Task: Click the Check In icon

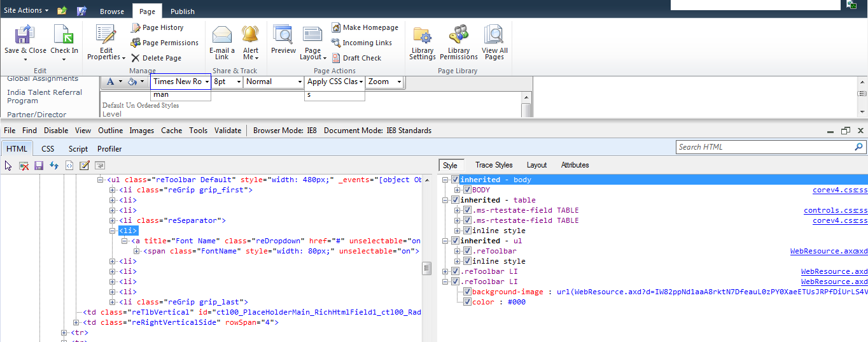Action: click(x=64, y=34)
